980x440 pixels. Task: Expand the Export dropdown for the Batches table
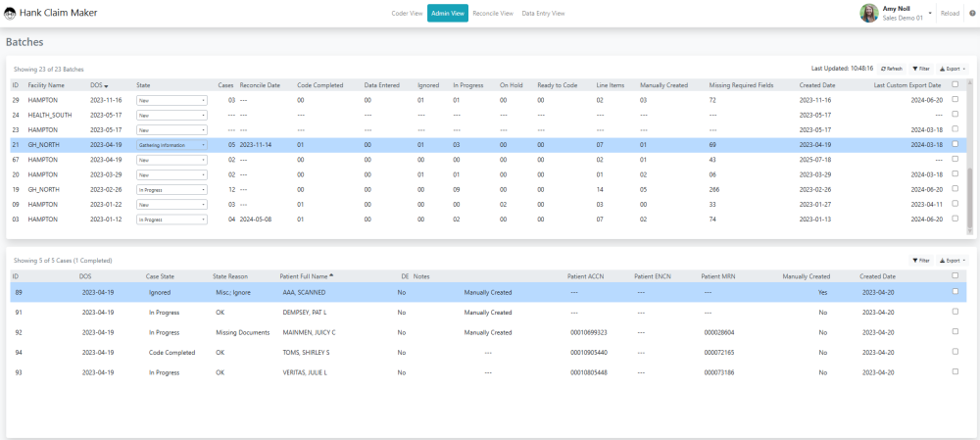953,69
